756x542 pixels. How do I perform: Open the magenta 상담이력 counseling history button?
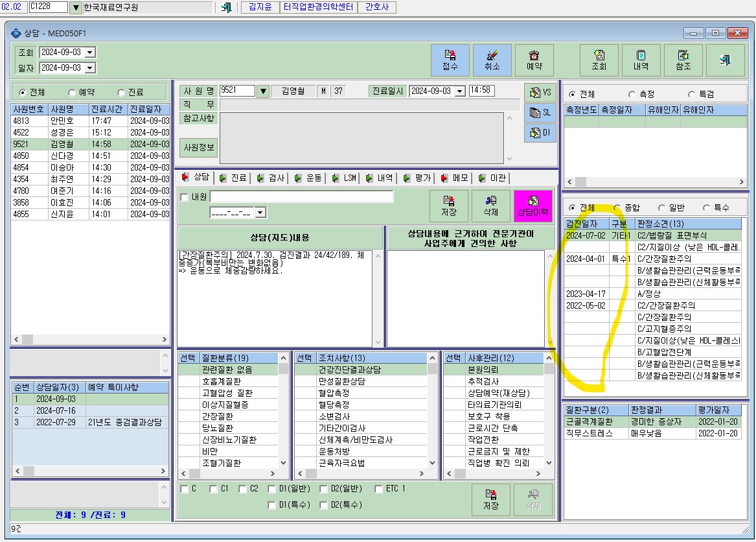point(533,206)
